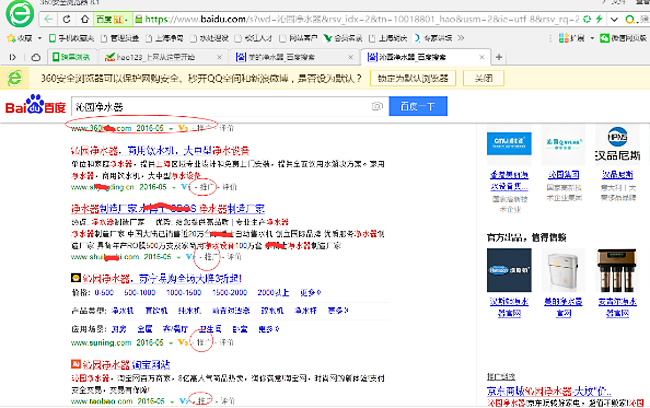
Task: Select price range 1500-2000
Action: coord(229,293)
